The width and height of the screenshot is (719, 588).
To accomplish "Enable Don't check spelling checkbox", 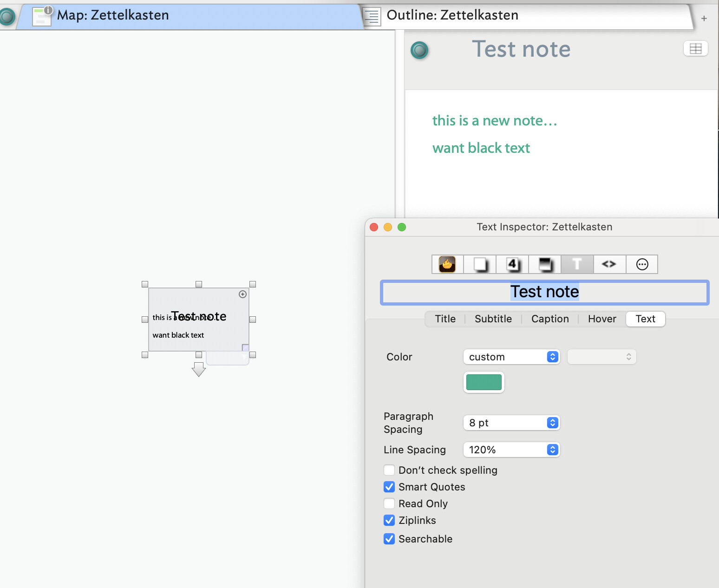I will (x=389, y=470).
